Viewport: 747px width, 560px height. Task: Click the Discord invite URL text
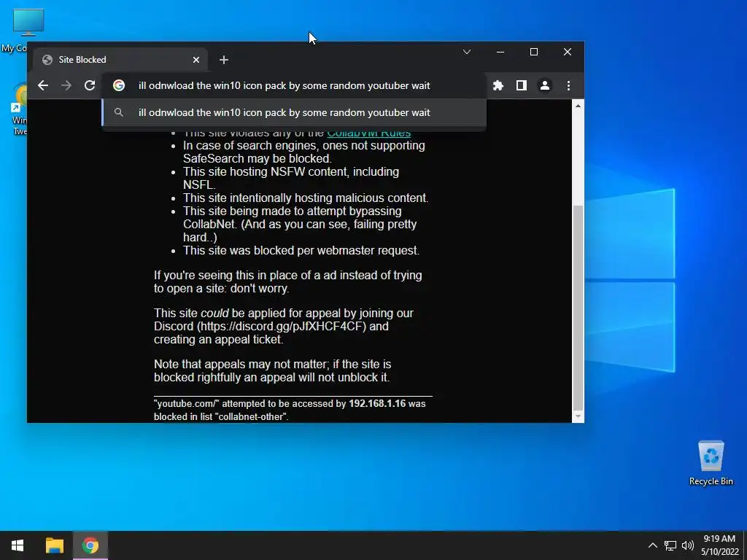(x=282, y=327)
